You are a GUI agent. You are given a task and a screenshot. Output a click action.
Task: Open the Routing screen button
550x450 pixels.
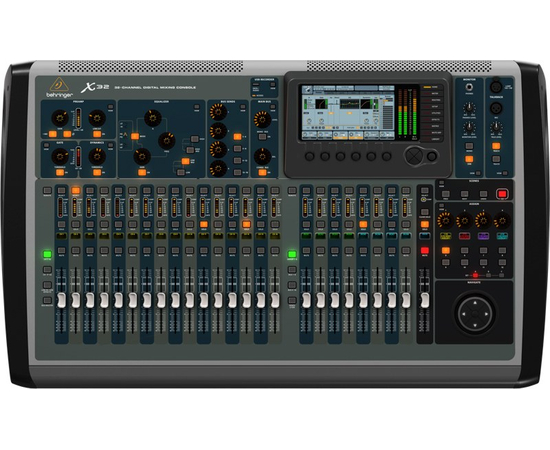click(x=432, y=100)
